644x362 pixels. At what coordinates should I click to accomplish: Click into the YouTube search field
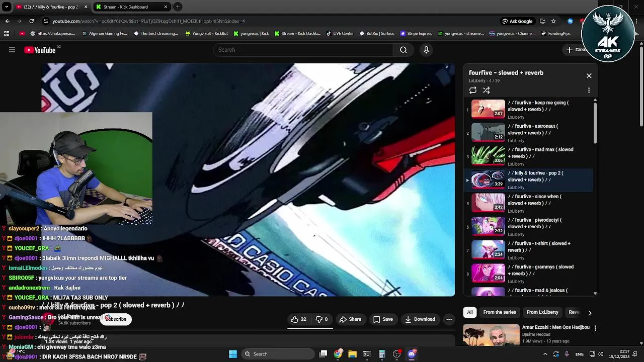click(303, 50)
